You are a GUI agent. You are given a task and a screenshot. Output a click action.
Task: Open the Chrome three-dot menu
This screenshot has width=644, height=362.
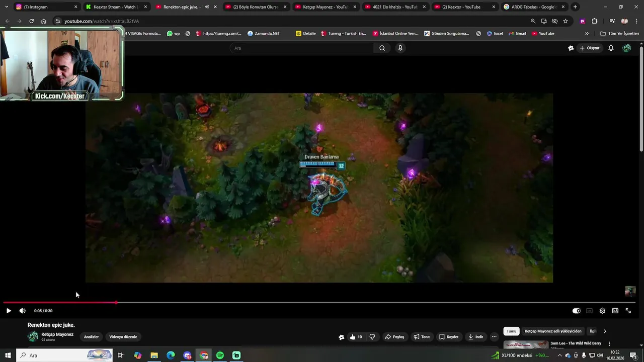[x=636, y=21]
